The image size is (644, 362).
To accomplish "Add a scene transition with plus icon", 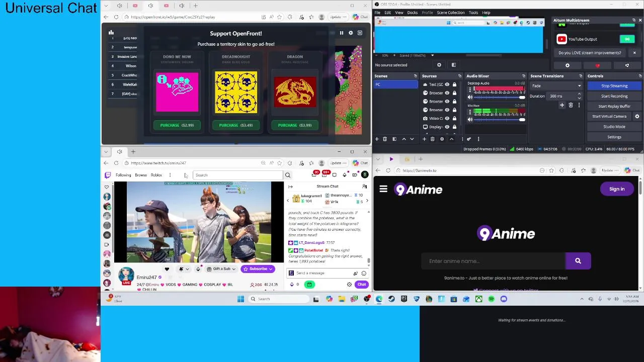I will pos(562,105).
